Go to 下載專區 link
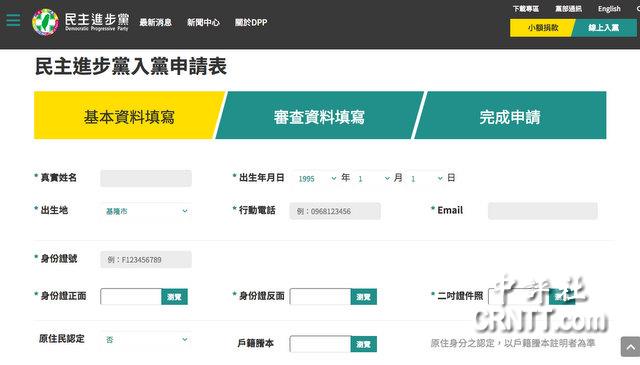Screen dimensions: 640x365 click(x=526, y=9)
